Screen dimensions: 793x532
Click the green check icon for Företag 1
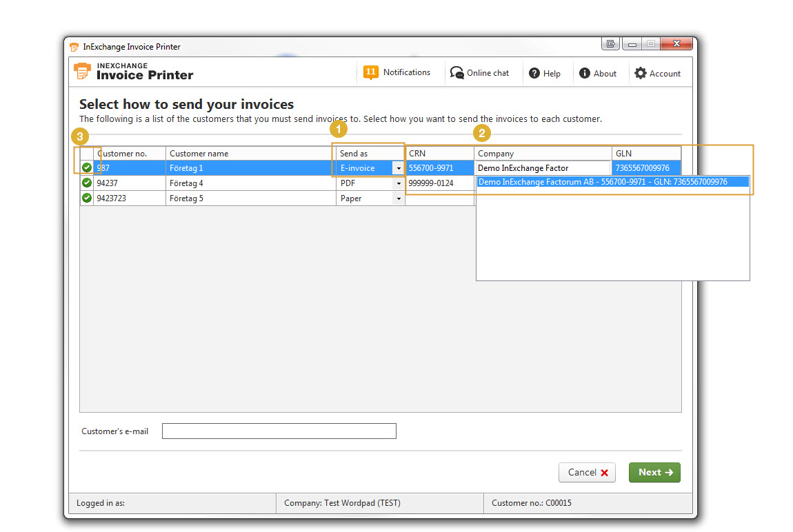(87, 167)
